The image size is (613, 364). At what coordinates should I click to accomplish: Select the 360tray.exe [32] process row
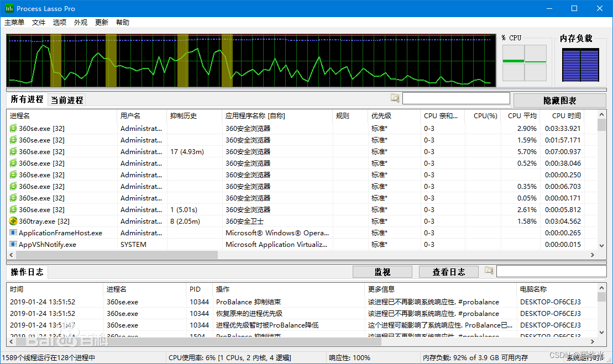click(301, 221)
